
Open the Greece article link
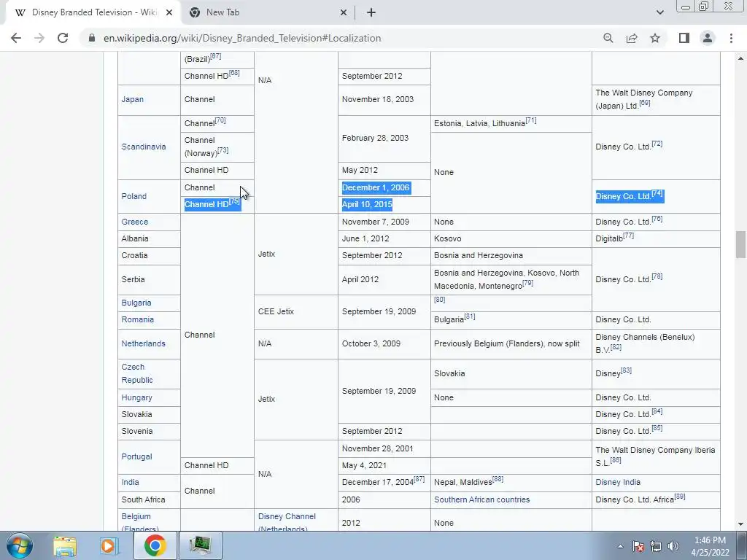click(x=135, y=222)
